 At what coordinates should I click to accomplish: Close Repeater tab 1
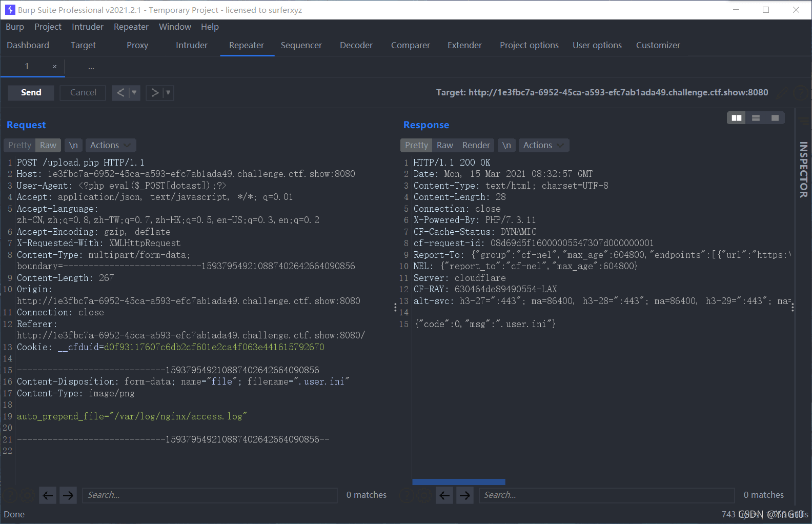pyautogui.click(x=55, y=67)
